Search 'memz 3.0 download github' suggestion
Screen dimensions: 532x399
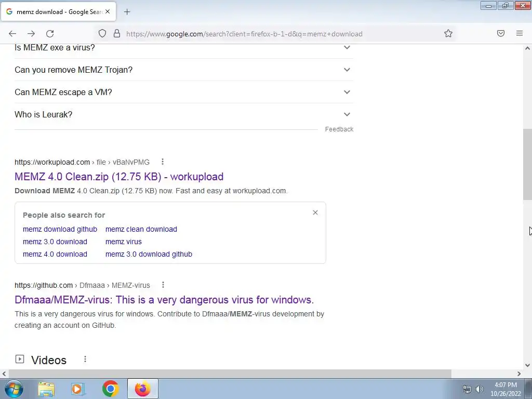149,254
